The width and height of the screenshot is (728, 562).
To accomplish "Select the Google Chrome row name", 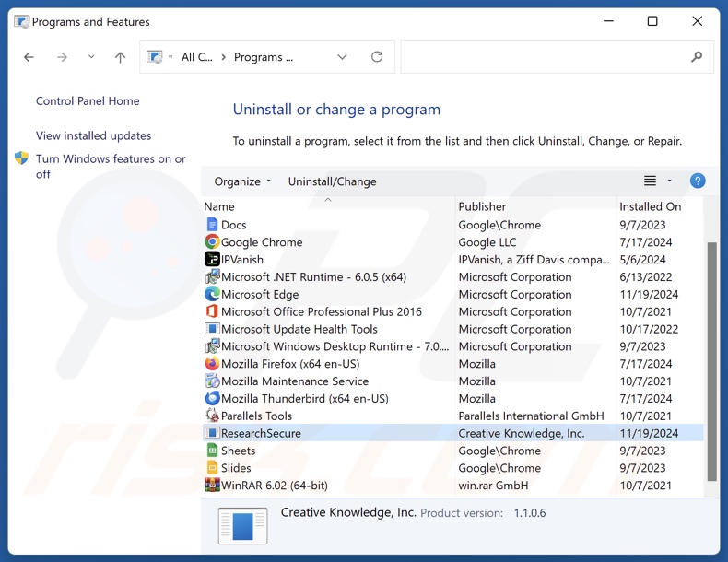I will click(262, 242).
